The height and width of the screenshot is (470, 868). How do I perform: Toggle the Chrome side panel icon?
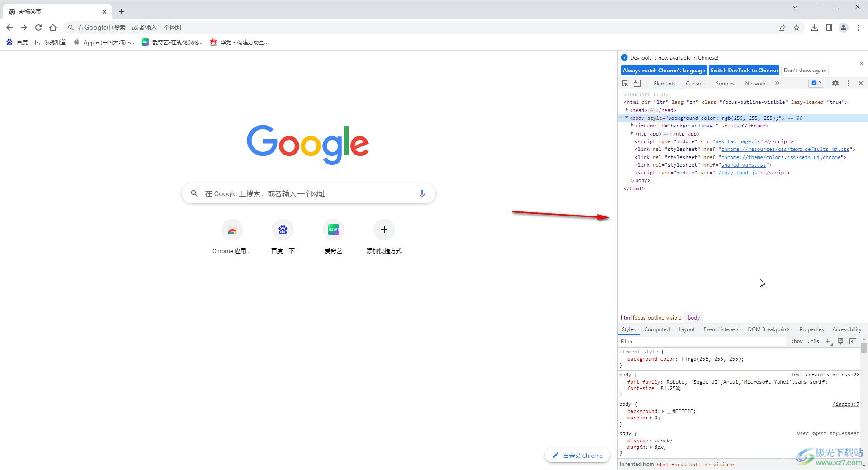pyautogui.click(x=829, y=28)
